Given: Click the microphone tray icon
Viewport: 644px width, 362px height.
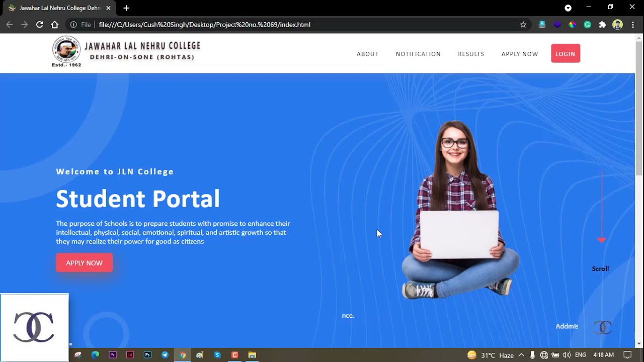Looking at the screenshot, I should click(532, 355).
